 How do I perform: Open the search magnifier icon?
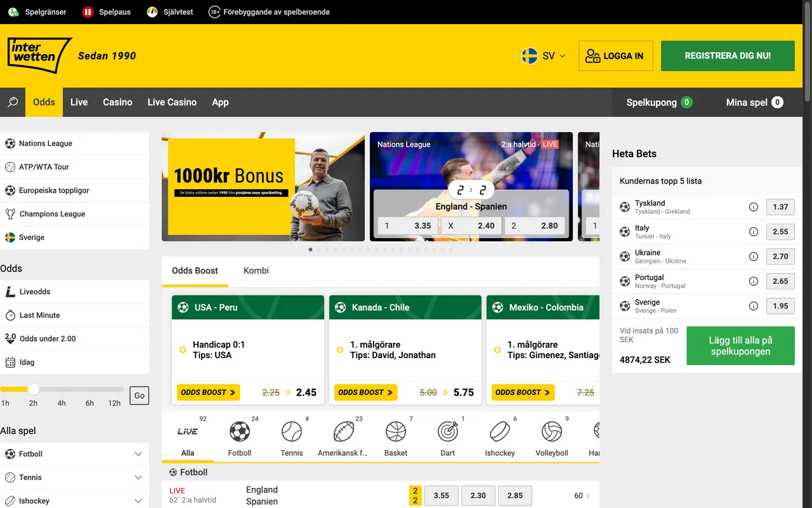[13, 102]
